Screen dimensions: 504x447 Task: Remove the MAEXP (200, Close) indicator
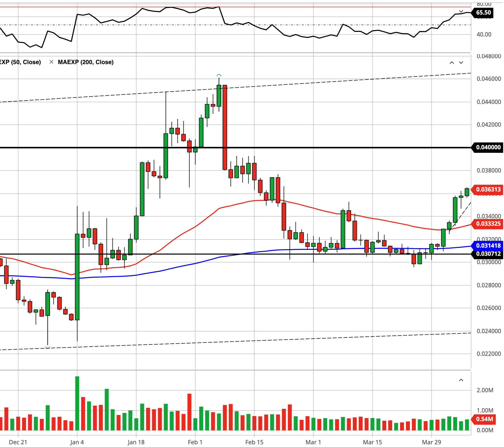[51, 62]
